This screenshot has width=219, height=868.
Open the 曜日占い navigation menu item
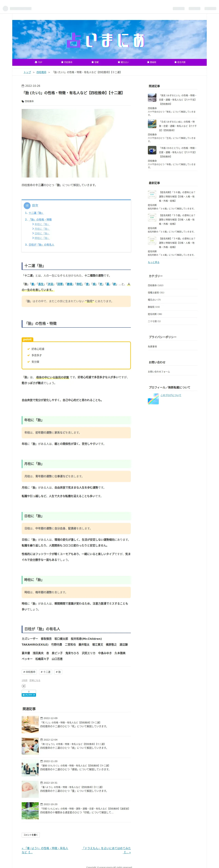(123, 62)
